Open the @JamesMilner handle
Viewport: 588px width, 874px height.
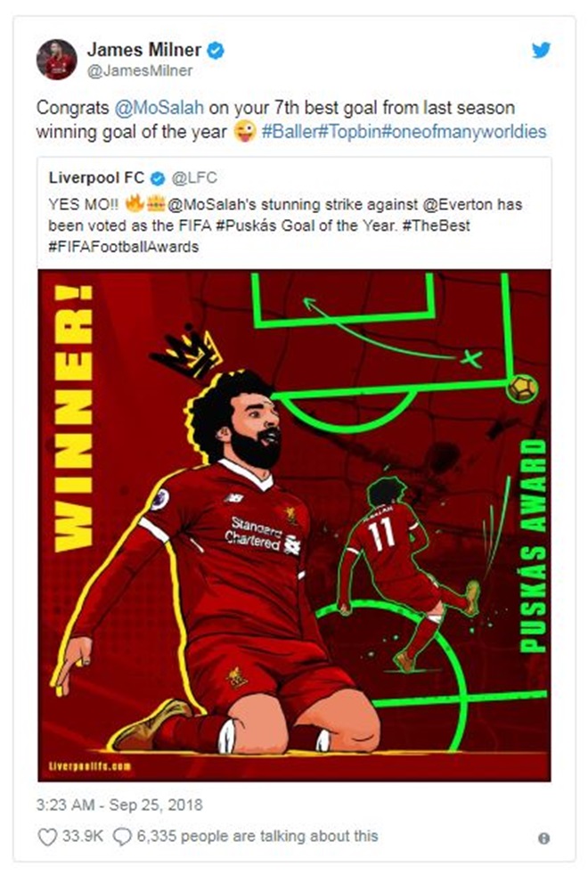click(x=140, y=70)
